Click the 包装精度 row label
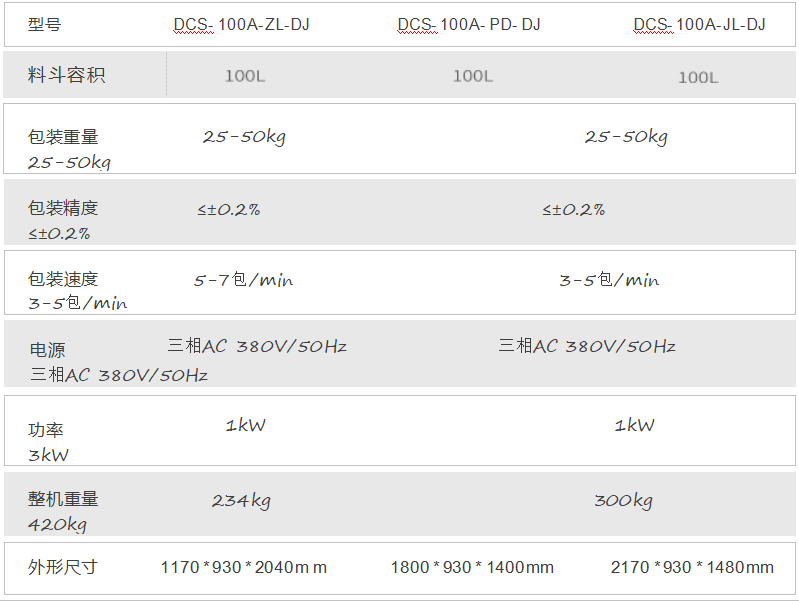This screenshot has width=799, height=601. pyautogui.click(x=63, y=208)
